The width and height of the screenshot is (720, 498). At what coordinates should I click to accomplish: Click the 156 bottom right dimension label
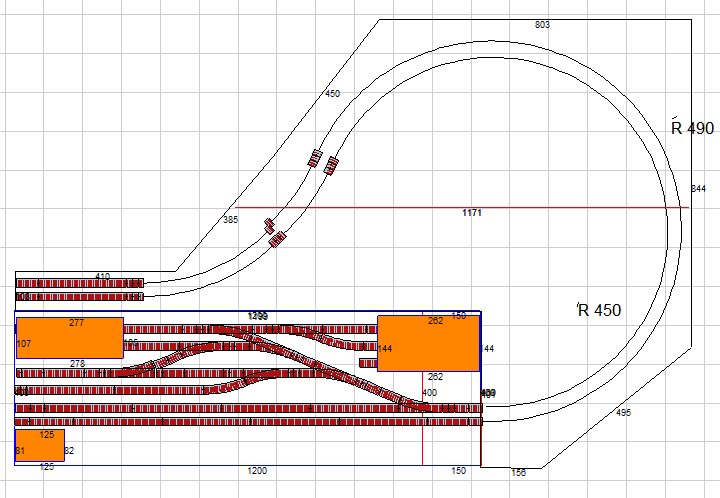[518, 473]
